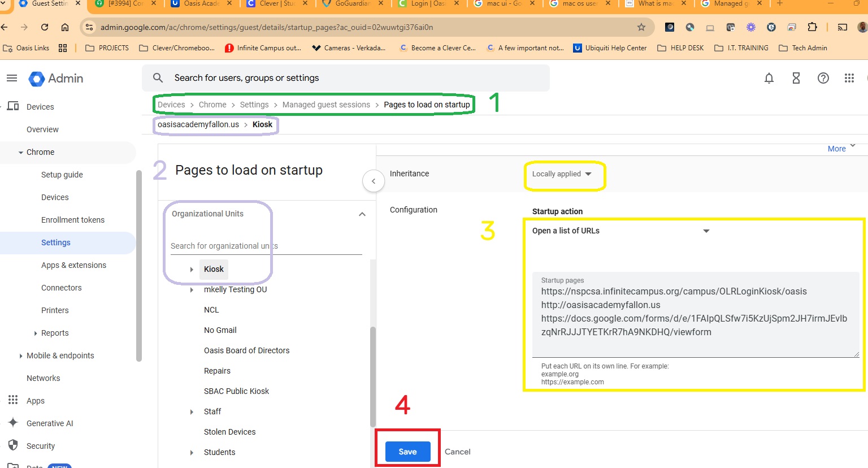
Task: Expand the Staff organizational unit
Action: click(x=192, y=412)
